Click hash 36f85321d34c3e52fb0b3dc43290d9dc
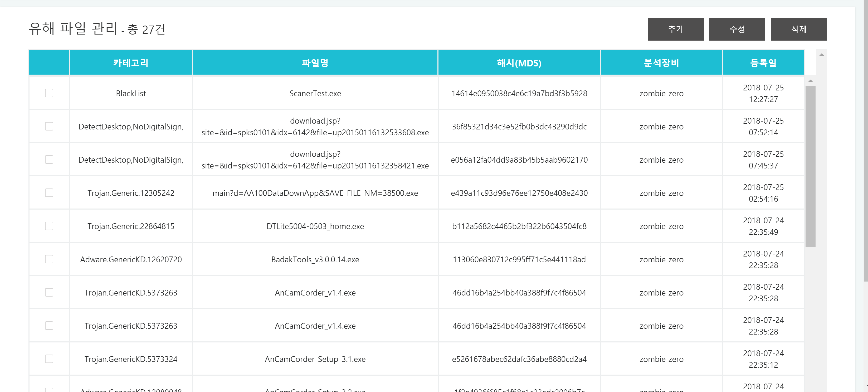868x392 pixels. click(519, 127)
